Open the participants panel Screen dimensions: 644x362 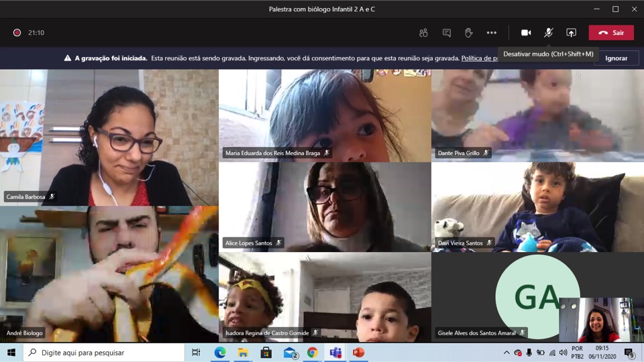pos(423,33)
